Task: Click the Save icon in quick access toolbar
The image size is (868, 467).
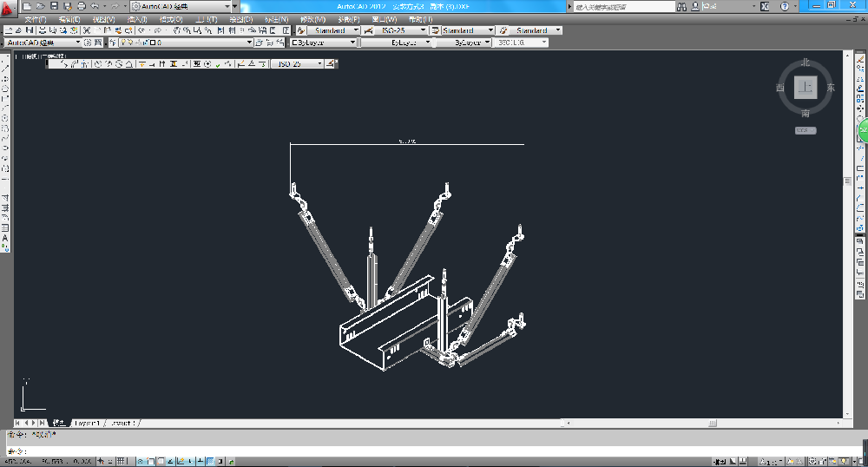Action: click(55, 6)
